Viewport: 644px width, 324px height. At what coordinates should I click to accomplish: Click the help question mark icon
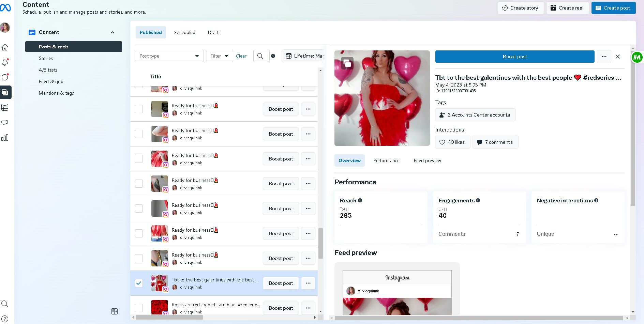tap(5, 319)
